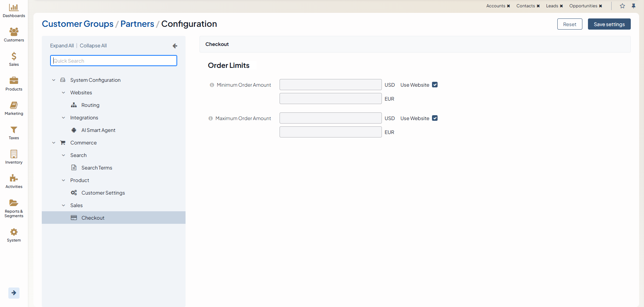
Task: Mark page as favorite with star icon
Action: click(x=622, y=6)
